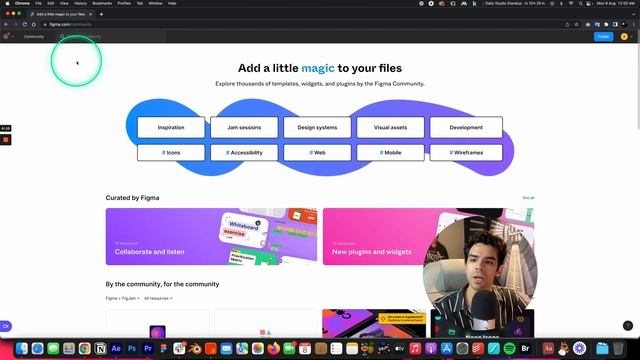Viewport: 640px width, 360px height.
Task: Open the Visual assets category
Action: (x=390, y=127)
